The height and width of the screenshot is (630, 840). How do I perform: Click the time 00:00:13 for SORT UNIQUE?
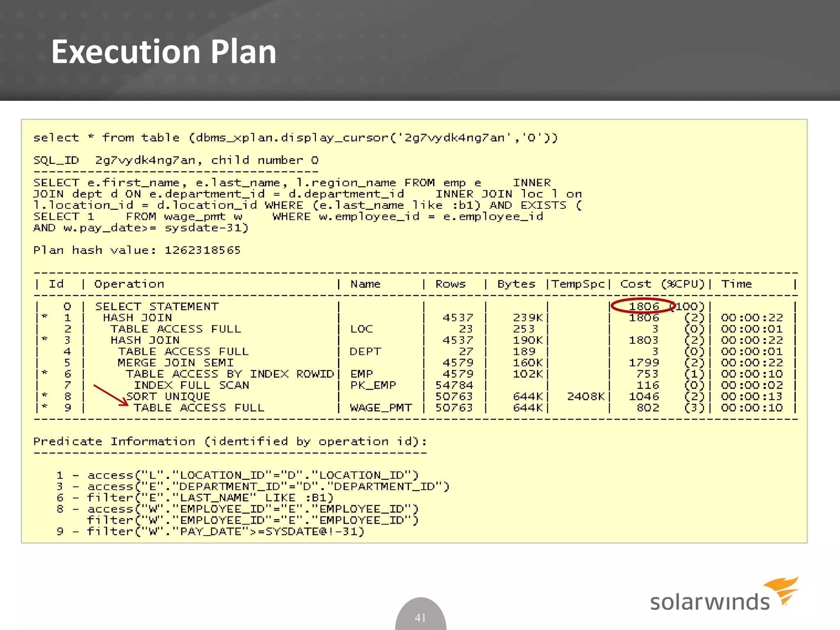(x=752, y=396)
